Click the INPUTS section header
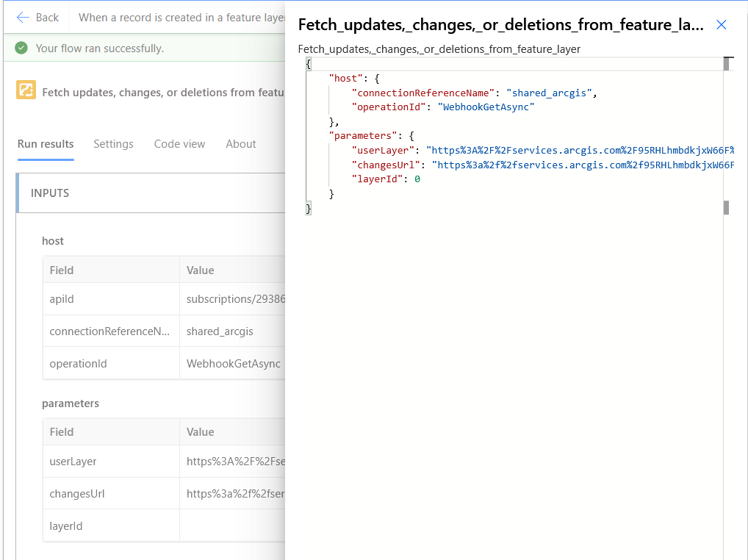Screen dimensions: 748x560 [x=51, y=193]
